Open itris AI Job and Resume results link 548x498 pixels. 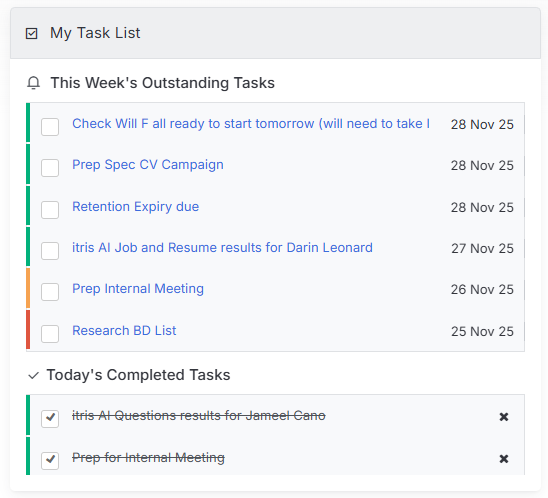[222, 248]
